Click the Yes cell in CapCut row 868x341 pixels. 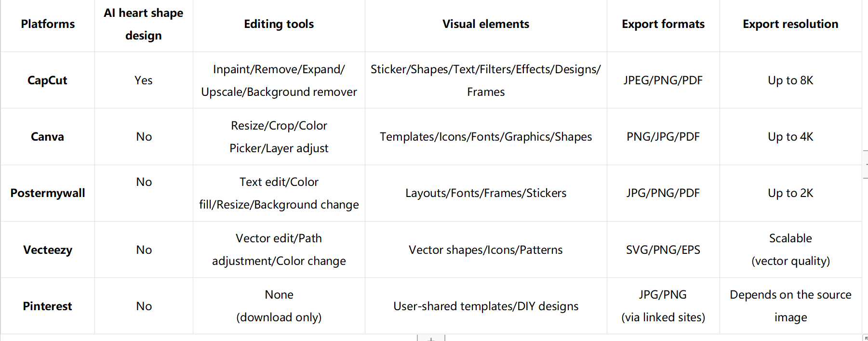coord(144,80)
